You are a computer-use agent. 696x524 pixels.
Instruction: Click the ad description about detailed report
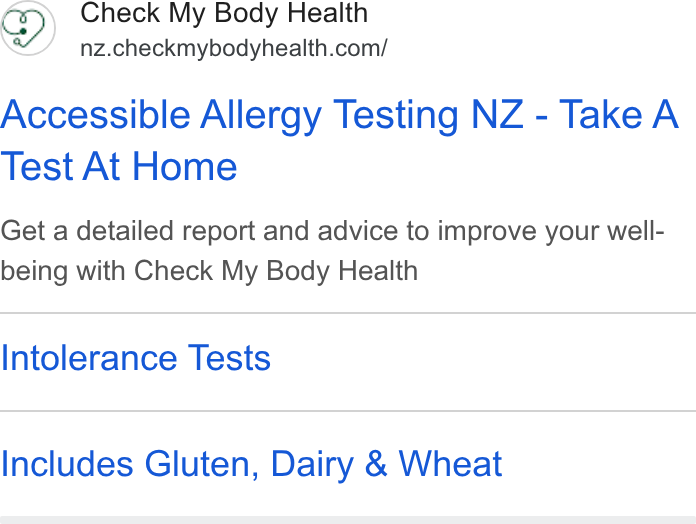[332, 251]
